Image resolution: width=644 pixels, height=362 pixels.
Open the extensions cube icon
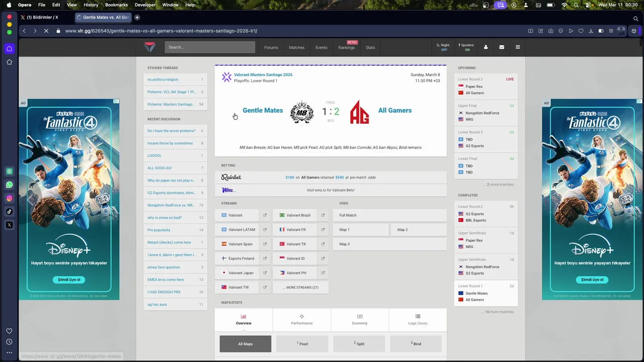[x=634, y=31]
